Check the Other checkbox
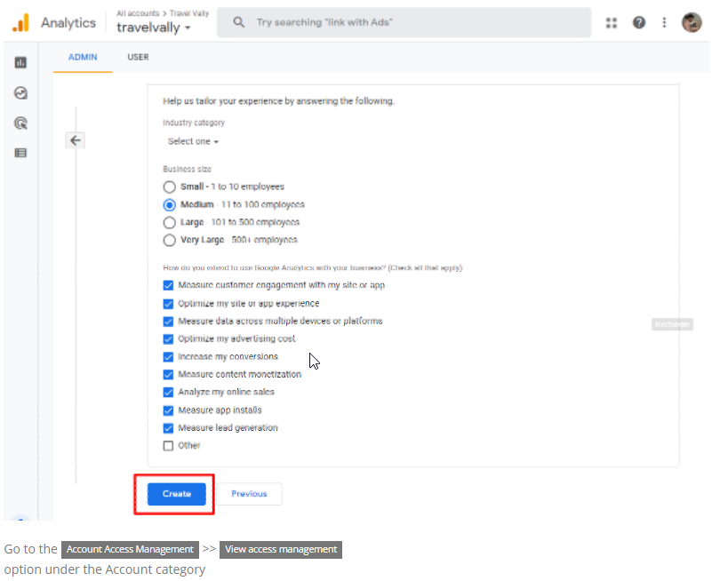The image size is (728, 581). (x=168, y=445)
